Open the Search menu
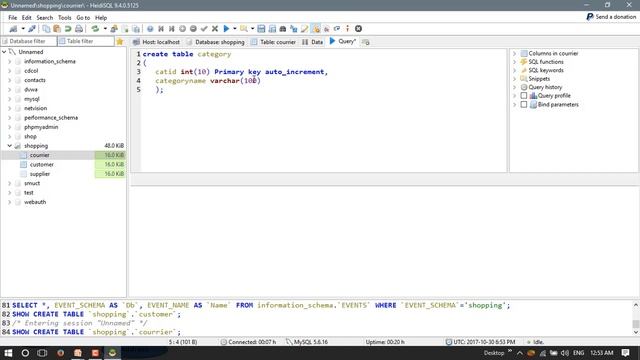This screenshot has height=360, width=640. pyautogui.click(x=44, y=18)
